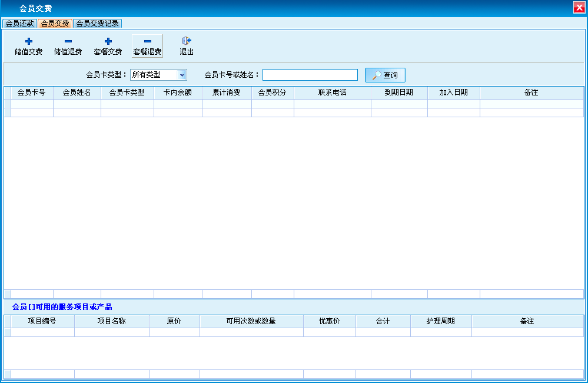
Task: Close the 会员交费 window
Action: tap(579, 8)
